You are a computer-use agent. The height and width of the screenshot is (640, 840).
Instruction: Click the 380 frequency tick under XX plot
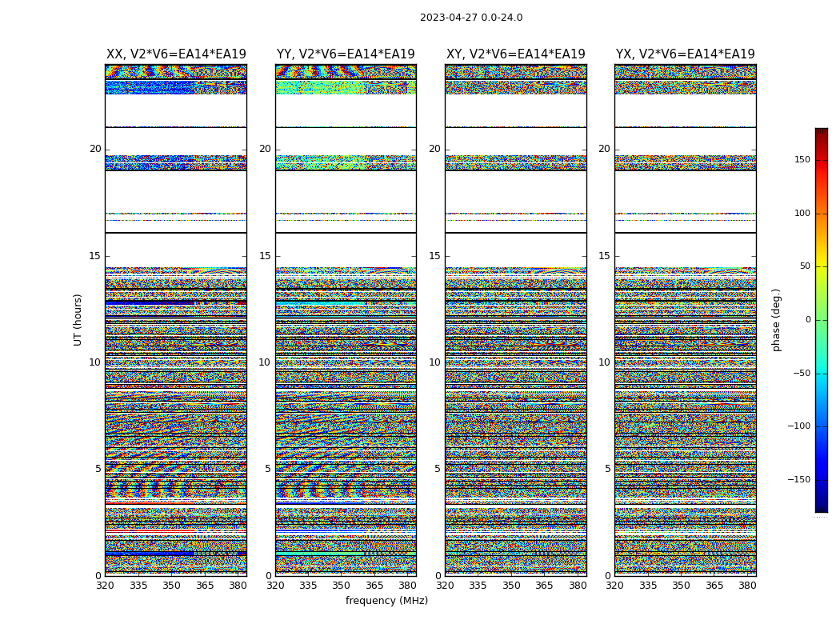pos(238,586)
